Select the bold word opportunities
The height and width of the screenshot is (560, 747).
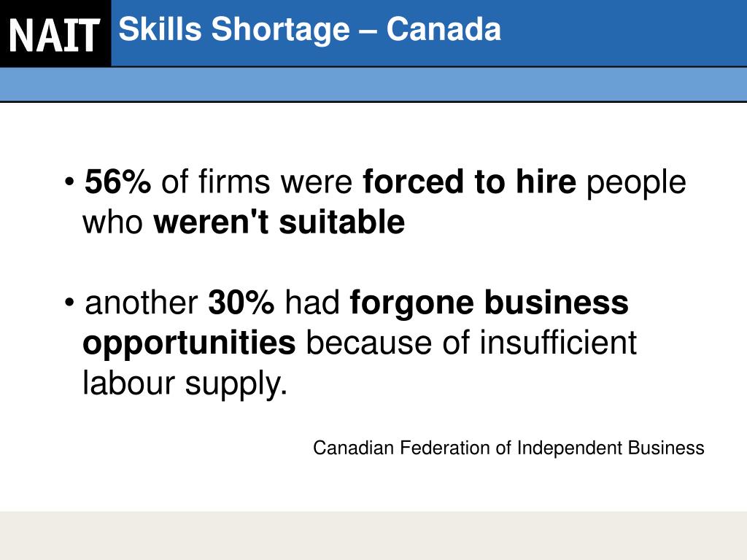click(189, 344)
